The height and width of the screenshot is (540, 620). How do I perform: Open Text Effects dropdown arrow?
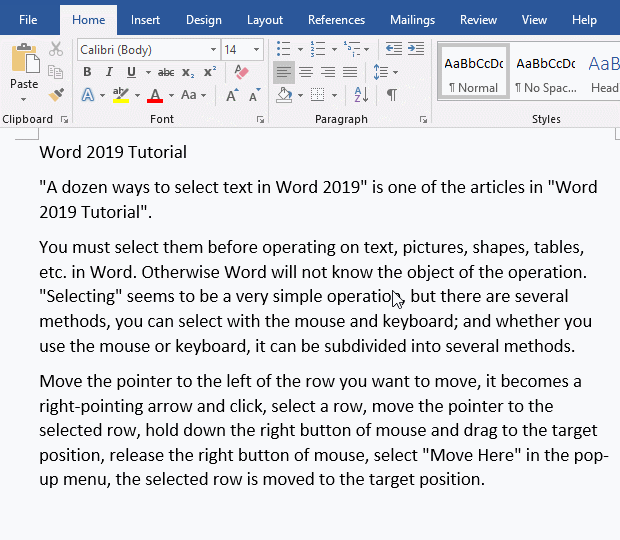(x=102, y=95)
